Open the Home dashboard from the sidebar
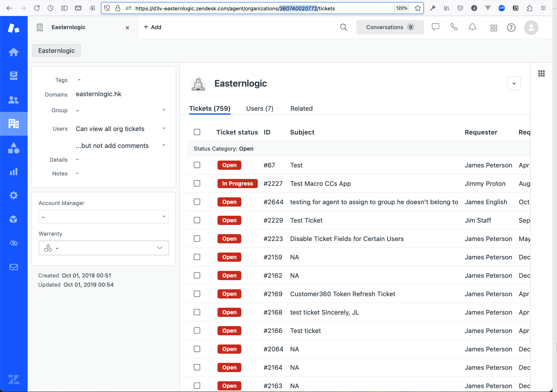 [14, 52]
